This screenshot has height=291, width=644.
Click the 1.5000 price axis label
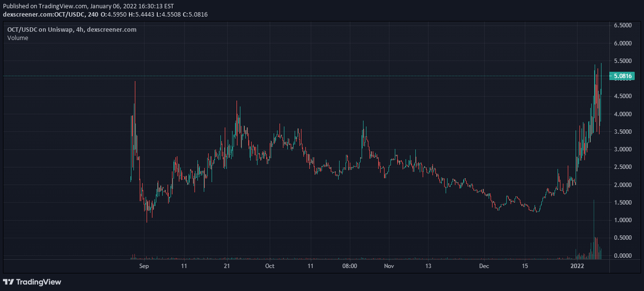click(623, 202)
